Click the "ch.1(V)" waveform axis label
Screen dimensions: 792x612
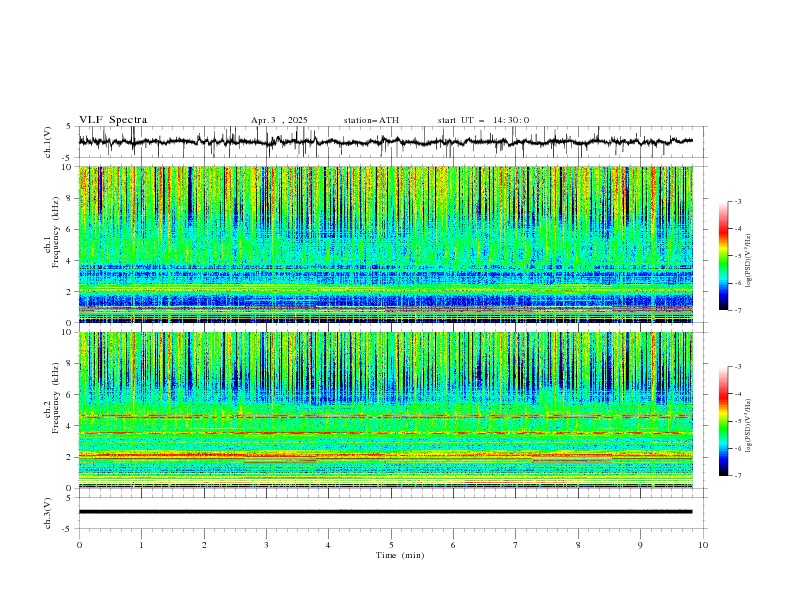point(48,142)
